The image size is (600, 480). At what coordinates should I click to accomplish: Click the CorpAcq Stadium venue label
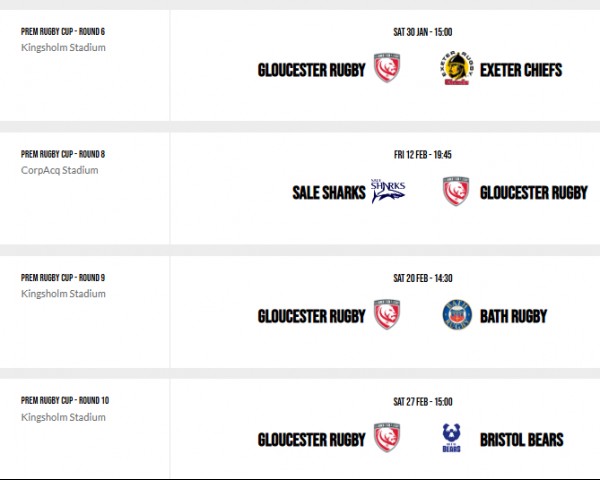coord(60,170)
